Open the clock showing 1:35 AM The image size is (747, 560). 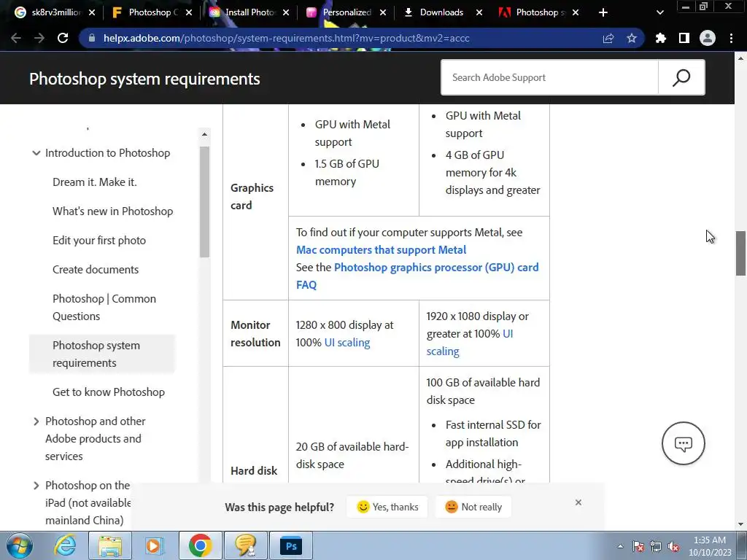tap(710, 546)
